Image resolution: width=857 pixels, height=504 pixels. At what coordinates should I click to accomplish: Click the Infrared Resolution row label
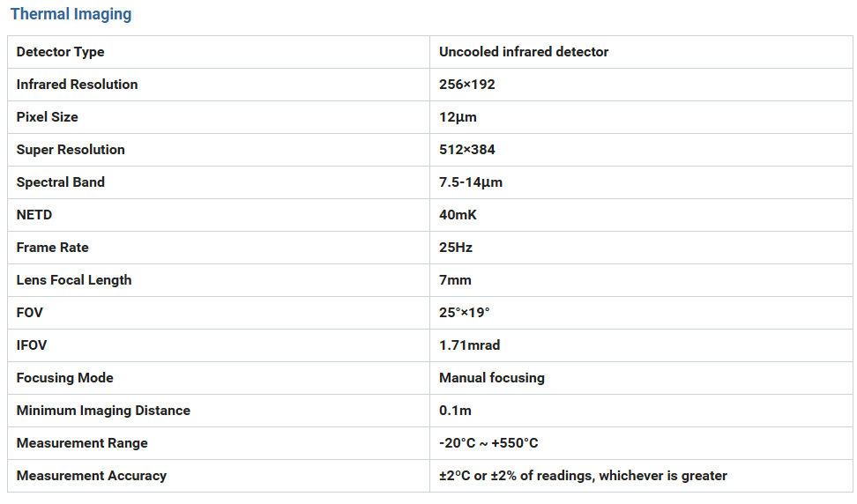(77, 85)
